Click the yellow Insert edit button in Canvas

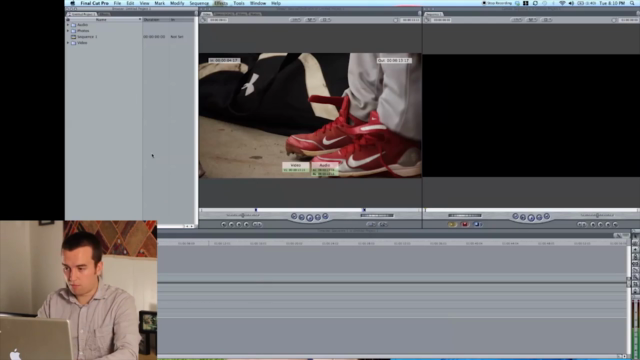tap(452, 224)
